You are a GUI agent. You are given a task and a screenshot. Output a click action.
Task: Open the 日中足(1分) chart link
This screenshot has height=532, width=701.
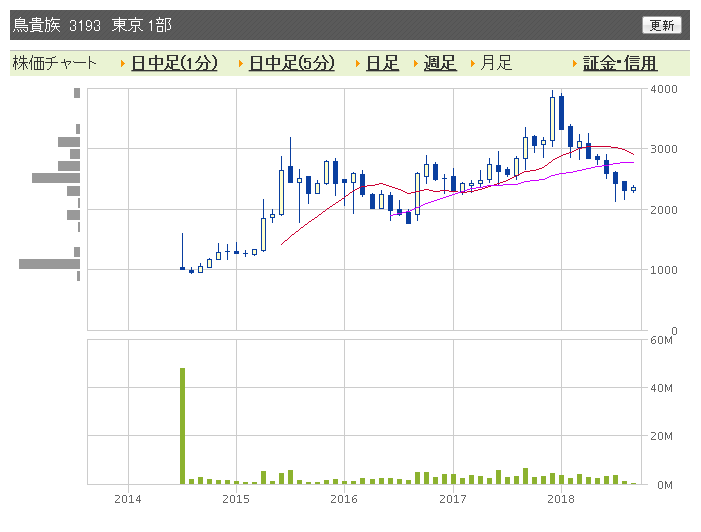click(x=174, y=63)
